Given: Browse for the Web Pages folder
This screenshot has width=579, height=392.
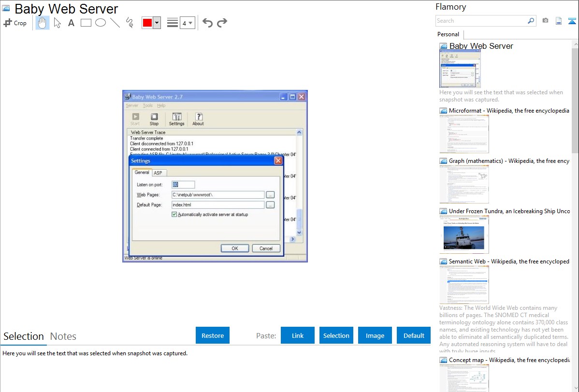Looking at the screenshot, I should point(270,195).
